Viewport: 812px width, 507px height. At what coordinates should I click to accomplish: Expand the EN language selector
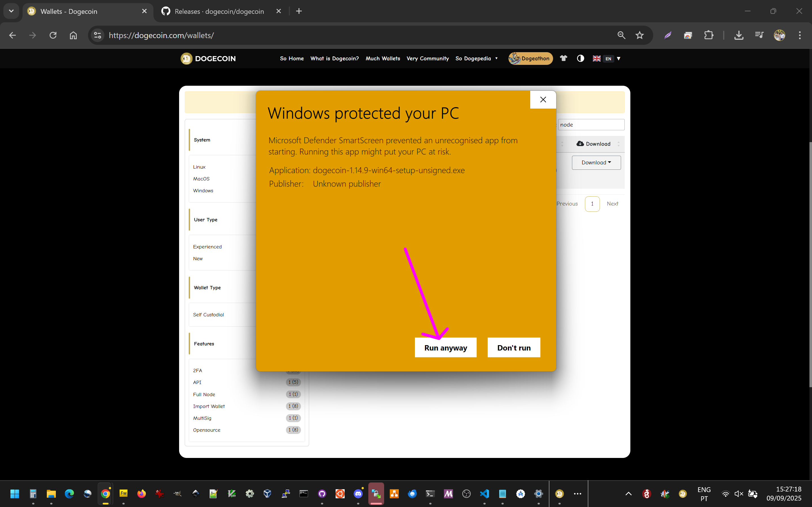(607, 58)
